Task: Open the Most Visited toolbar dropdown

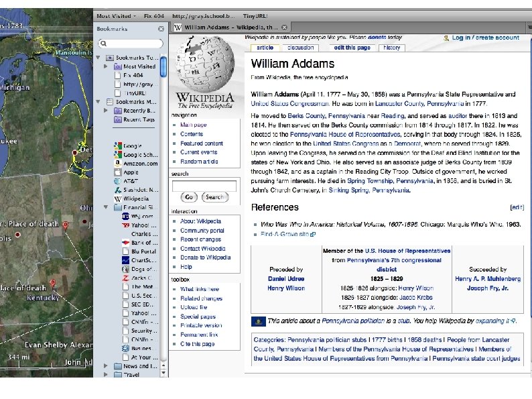Action: coord(117,16)
